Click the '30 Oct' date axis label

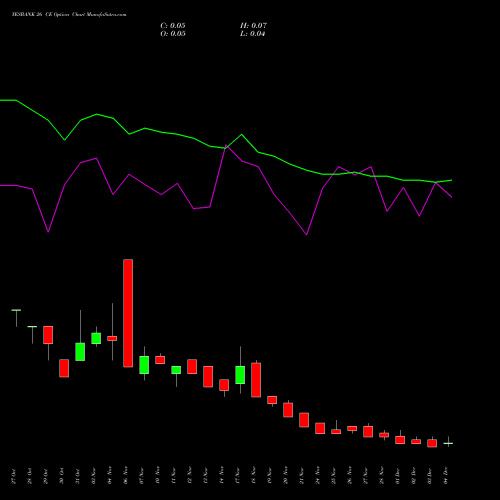point(61,476)
